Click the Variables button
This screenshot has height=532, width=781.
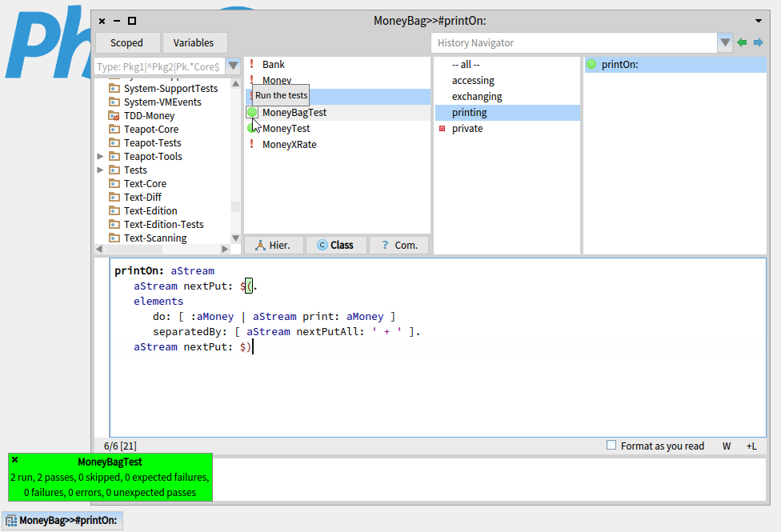coord(194,43)
